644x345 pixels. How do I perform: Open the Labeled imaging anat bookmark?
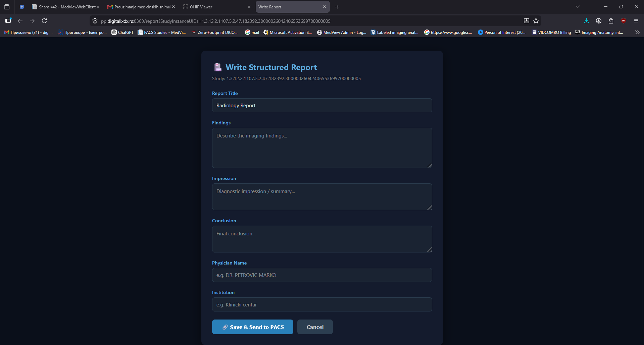point(395,32)
